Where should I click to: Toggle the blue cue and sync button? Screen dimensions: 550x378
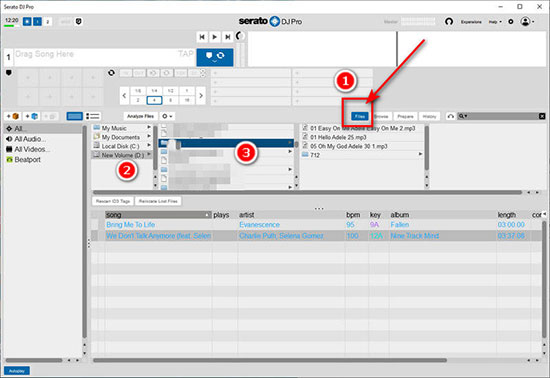[x=215, y=57]
